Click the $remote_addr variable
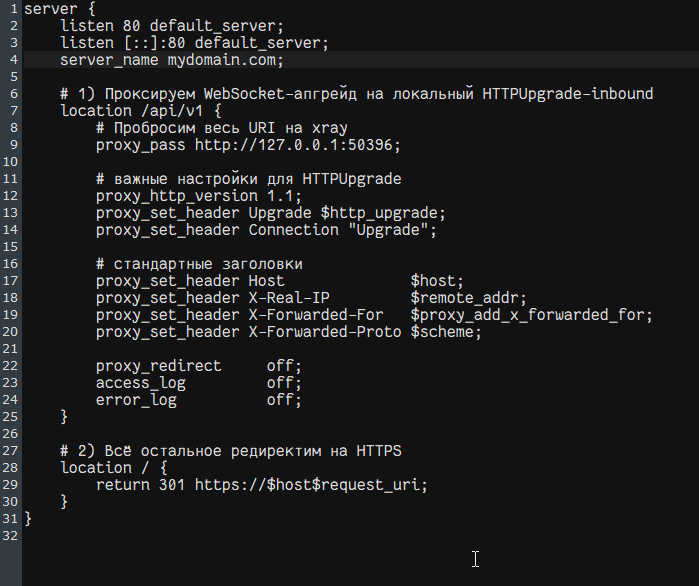This screenshot has width=699, height=586. [464, 298]
